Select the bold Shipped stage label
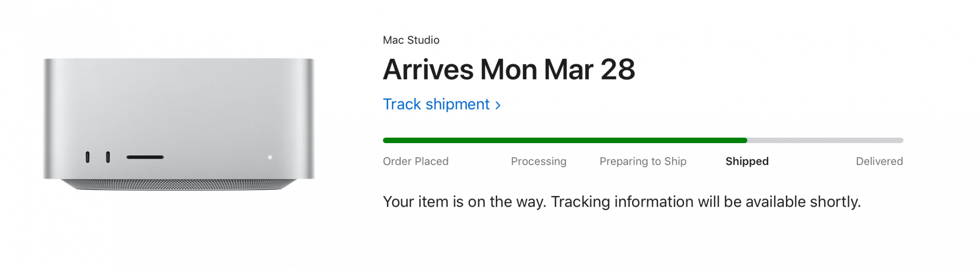 (x=747, y=161)
